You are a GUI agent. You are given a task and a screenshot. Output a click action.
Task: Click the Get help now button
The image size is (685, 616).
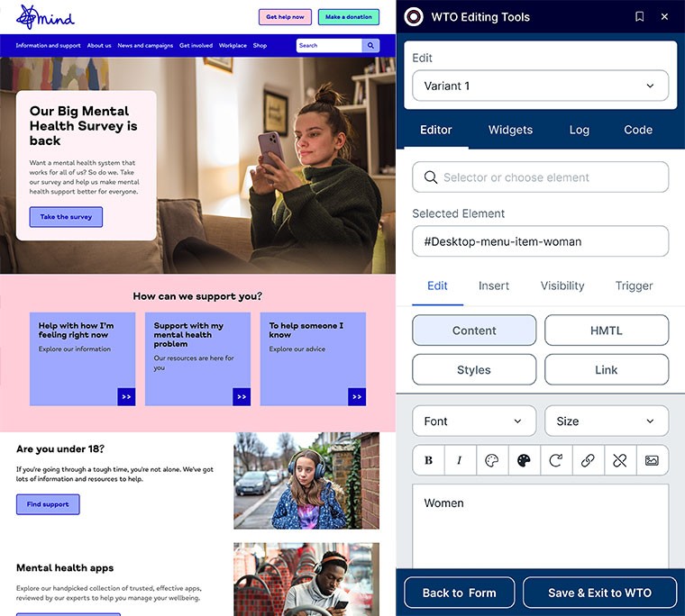(285, 17)
